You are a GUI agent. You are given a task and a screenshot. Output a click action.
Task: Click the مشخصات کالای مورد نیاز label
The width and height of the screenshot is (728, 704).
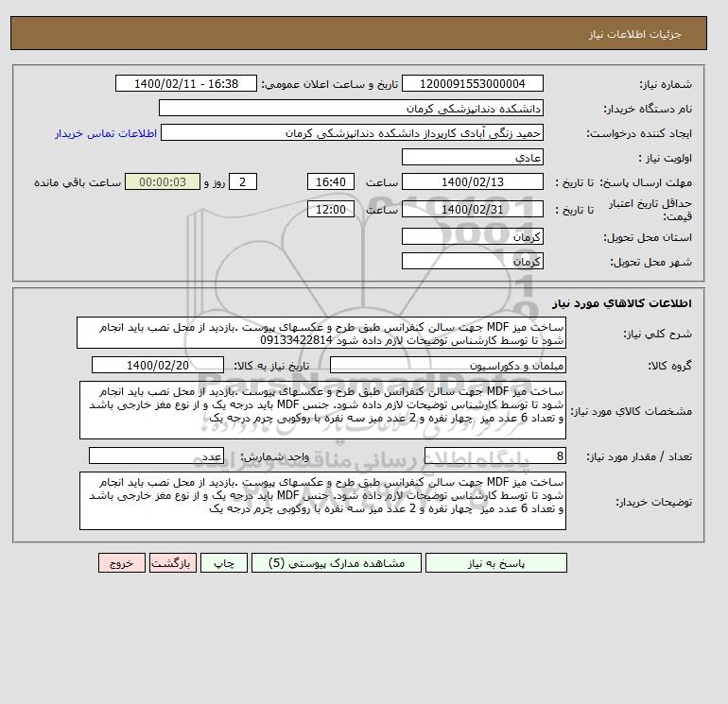(x=631, y=411)
